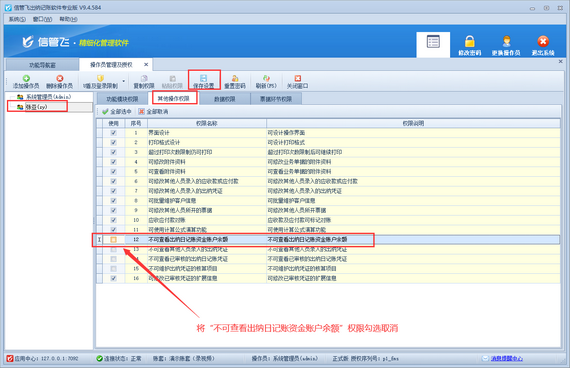The width and height of the screenshot is (570, 368).
Task: Click the 添加操作员 (add operator) icon
Action: (26, 78)
